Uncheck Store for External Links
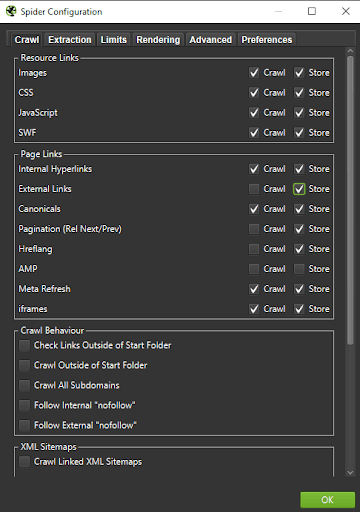This screenshot has height=512, width=360. [299, 189]
